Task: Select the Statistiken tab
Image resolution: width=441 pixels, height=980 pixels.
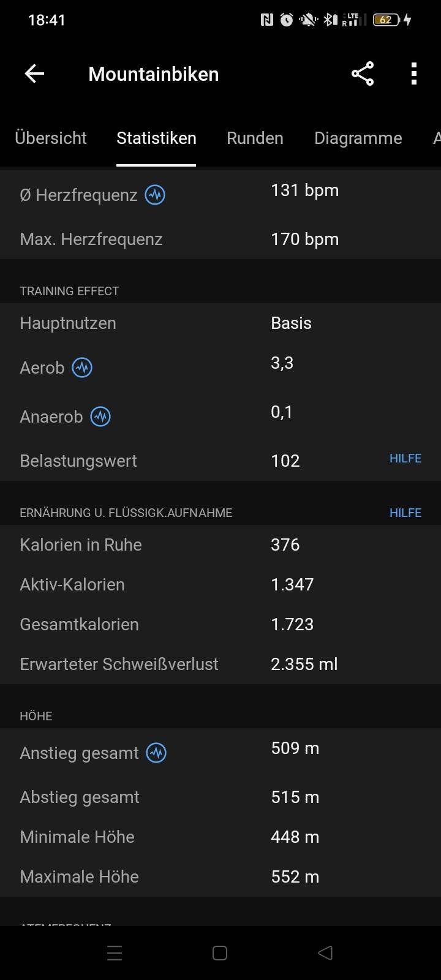Action: 156,138
